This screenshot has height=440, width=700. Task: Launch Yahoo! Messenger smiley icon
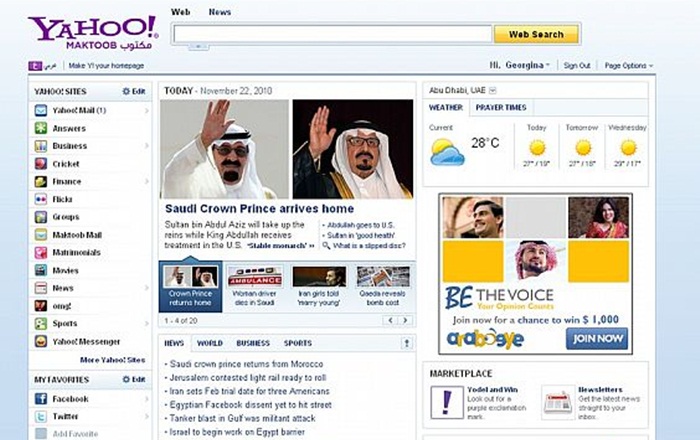(x=41, y=341)
